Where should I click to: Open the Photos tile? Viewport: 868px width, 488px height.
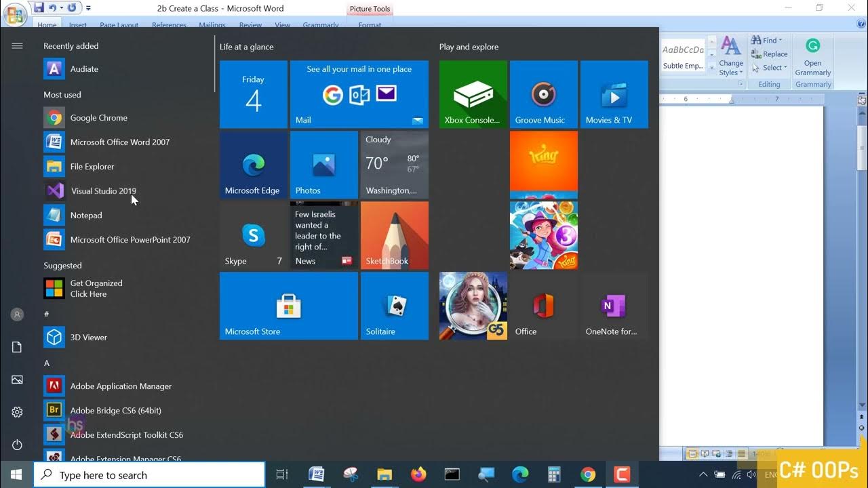click(324, 165)
